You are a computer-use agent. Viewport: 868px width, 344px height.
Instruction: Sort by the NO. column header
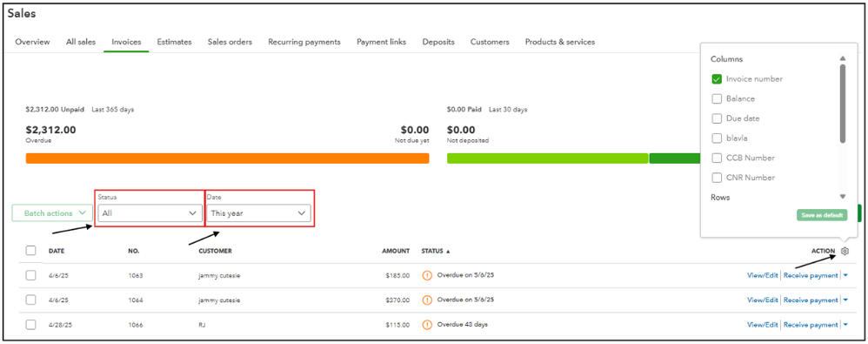(133, 251)
